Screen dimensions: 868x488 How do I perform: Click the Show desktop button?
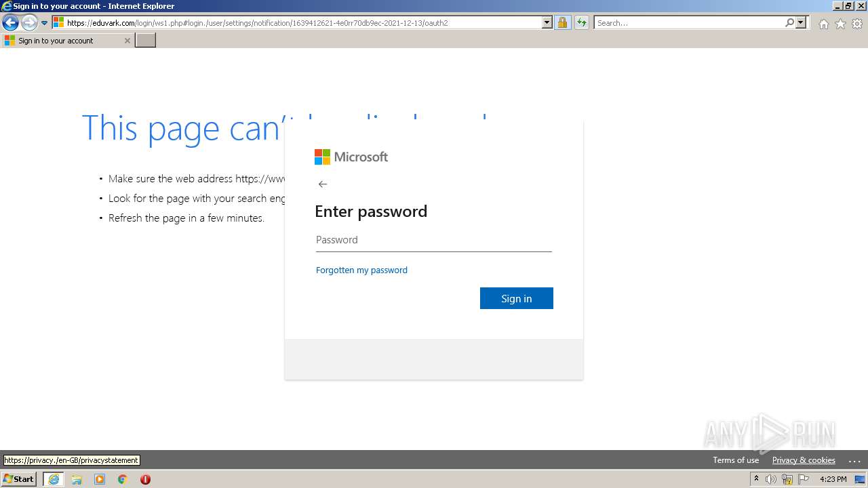click(x=861, y=479)
